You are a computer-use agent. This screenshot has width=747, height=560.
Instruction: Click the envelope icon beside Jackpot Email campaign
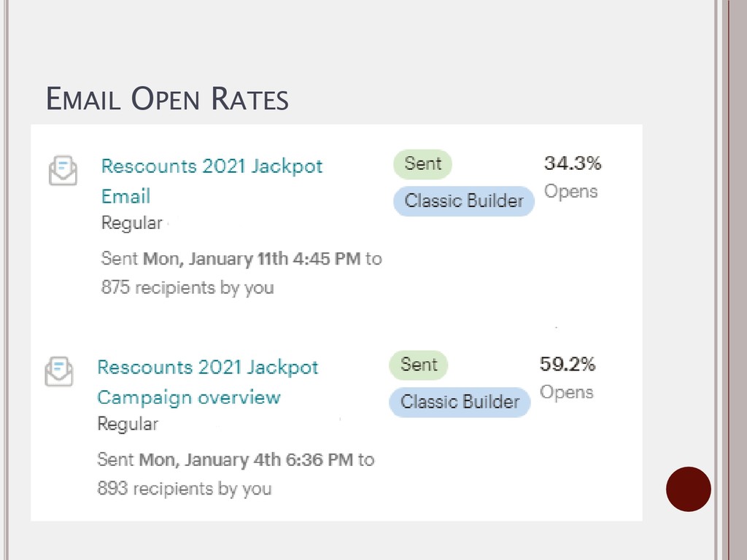[63, 170]
